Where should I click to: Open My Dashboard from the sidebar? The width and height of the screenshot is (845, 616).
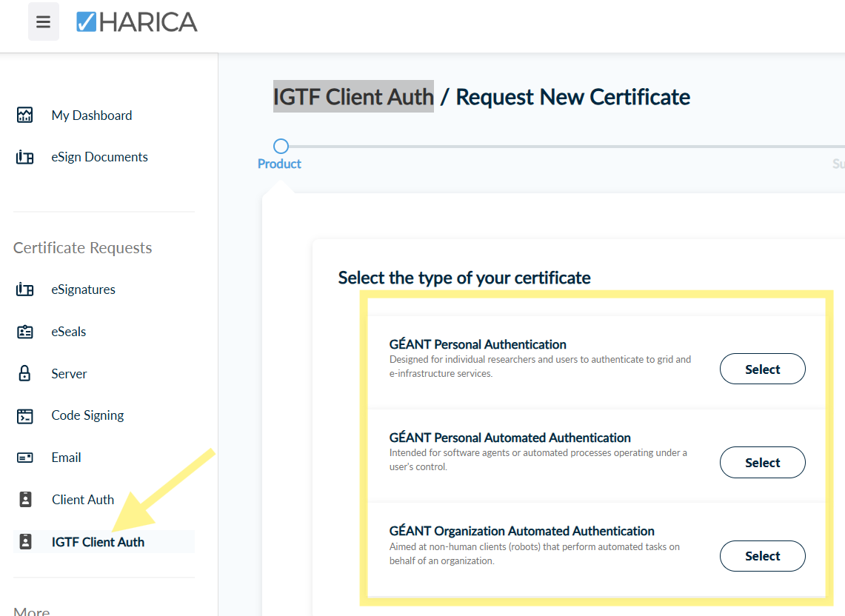click(91, 115)
